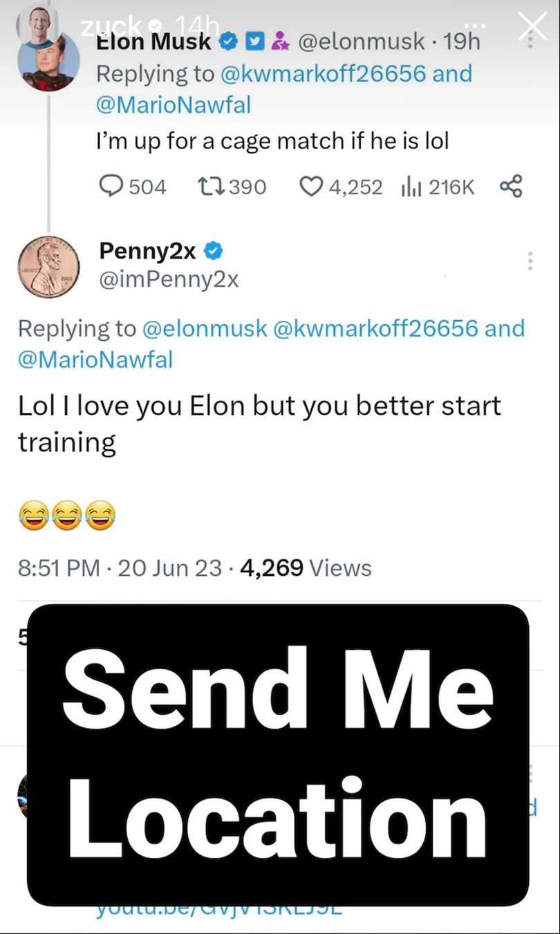Click @elonmusk mention in Penny2x's reply
This screenshot has width=560, height=934.
pos(204,328)
